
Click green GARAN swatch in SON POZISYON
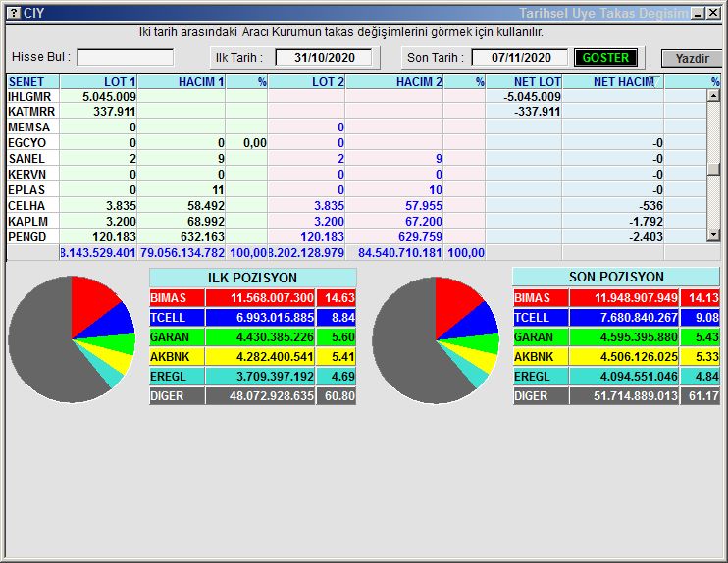(541, 337)
